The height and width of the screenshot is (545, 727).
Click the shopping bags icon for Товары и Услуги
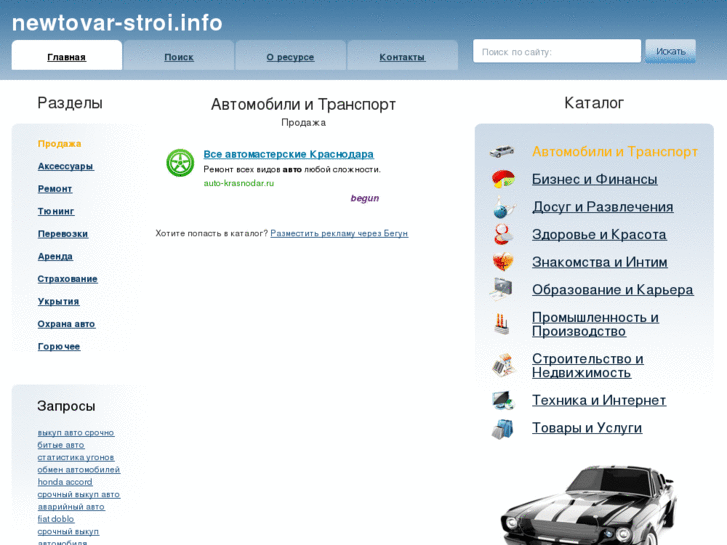click(x=503, y=428)
